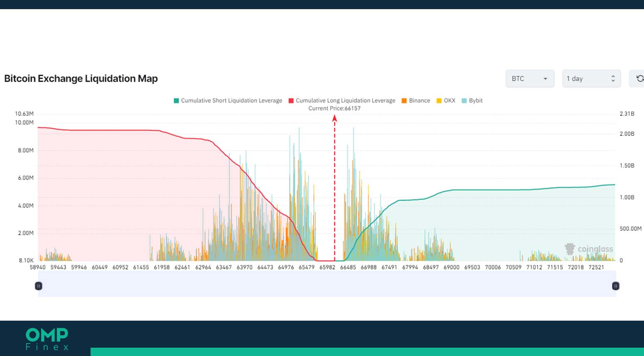Click the 63970 price axis label
The image size is (644, 356).
click(245, 267)
